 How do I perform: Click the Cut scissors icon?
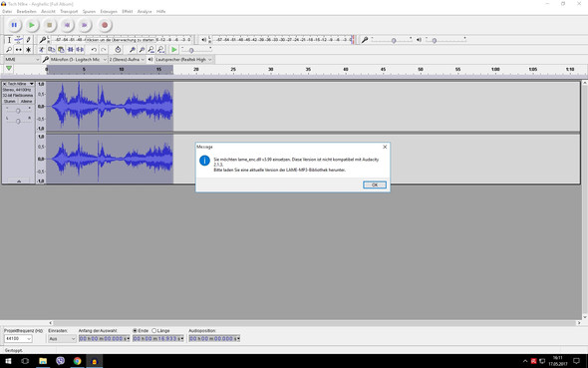coord(42,50)
